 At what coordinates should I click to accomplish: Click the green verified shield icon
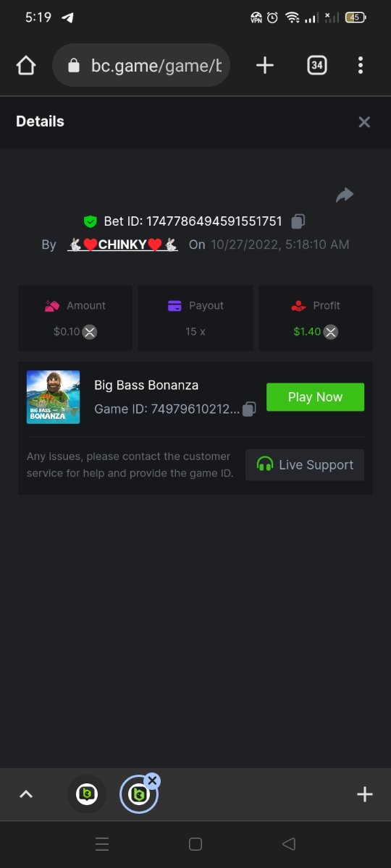pyautogui.click(x=90, y=221)
